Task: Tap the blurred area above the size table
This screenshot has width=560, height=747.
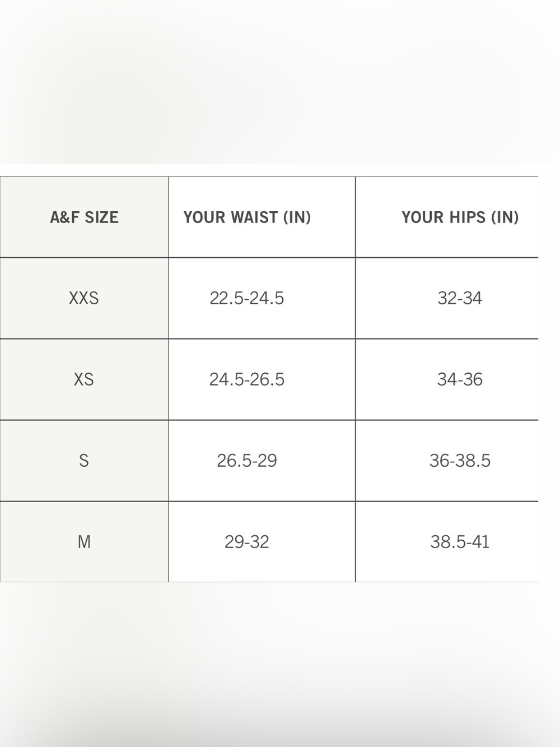Action: coord(280,82)
